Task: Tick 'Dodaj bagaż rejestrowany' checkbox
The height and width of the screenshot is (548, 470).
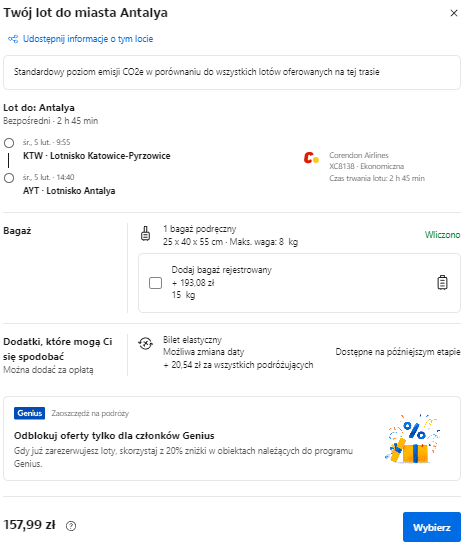Action: [156, 283]
